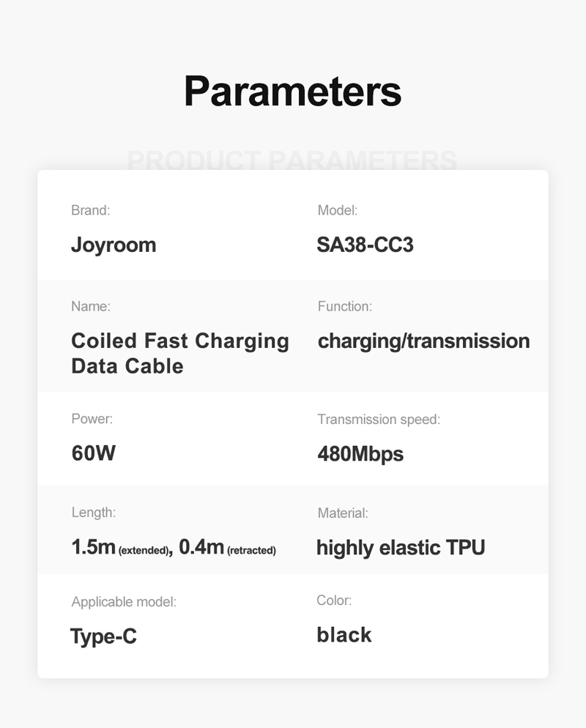Select the "charging/transmission" value
The width and height of the screenshot is (586, 728).
click(423, 341)
